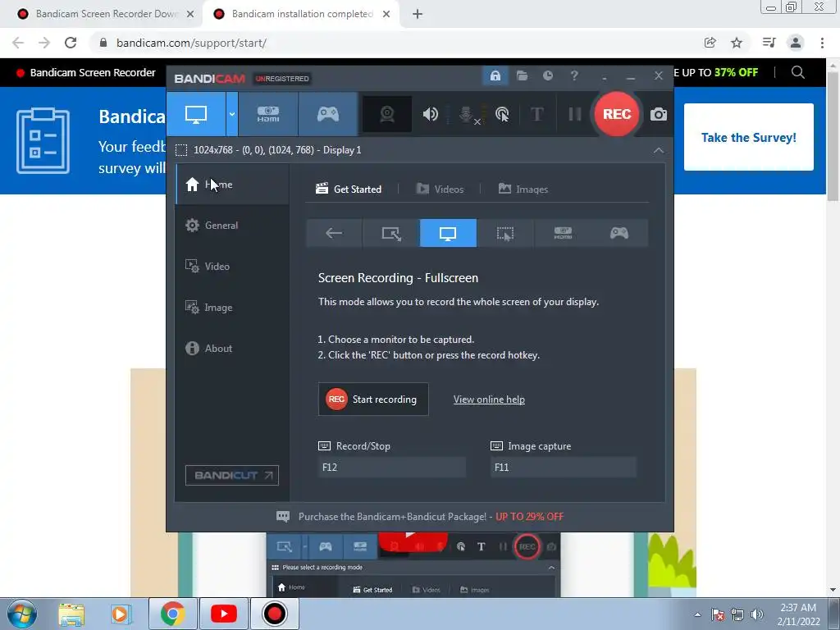Click the 1024x768 Display 1 target text
The width and height of the screenshot is (840, 630).
(277, 151)
